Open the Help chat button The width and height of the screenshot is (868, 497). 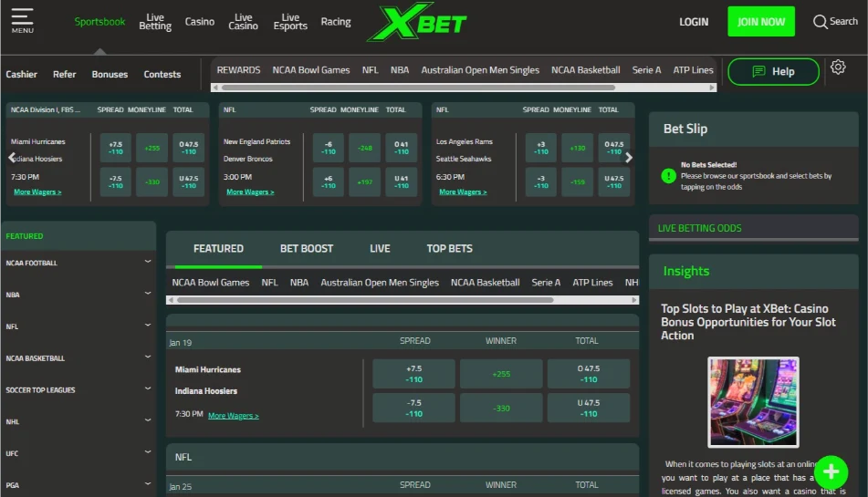(773, 71)
